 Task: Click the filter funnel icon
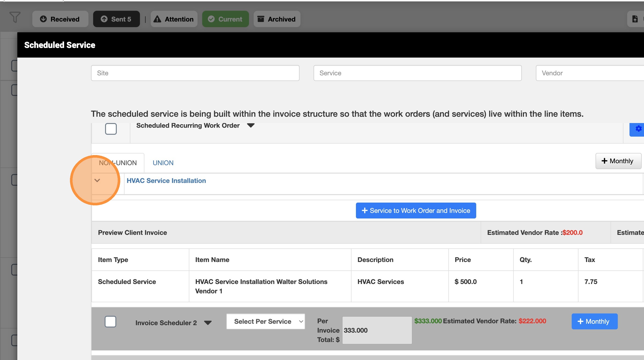click(15, 18)
